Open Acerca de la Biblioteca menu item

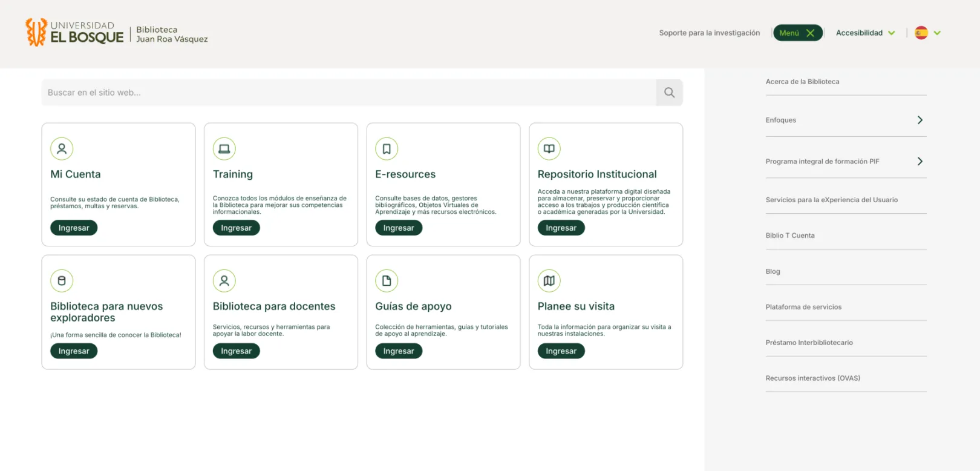802,82
